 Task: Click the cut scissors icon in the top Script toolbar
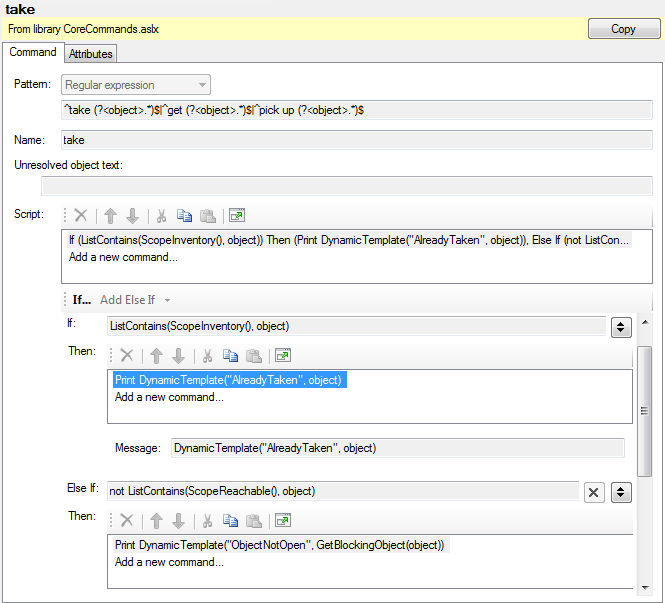point(161,215)
